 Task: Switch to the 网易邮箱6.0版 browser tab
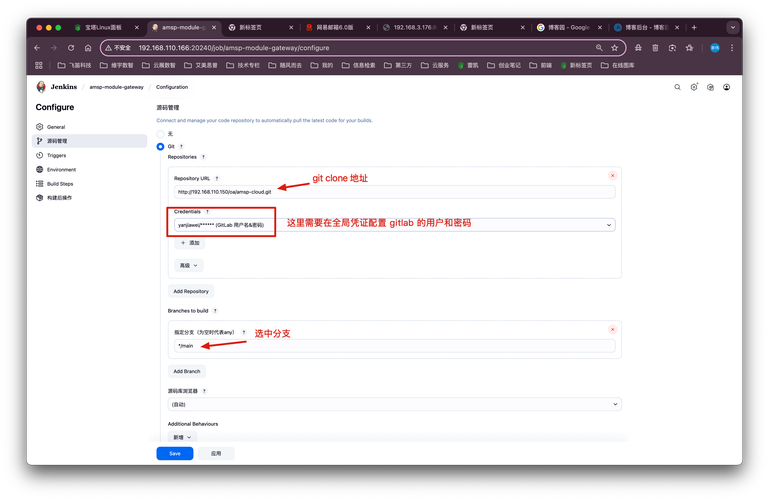(334, 27)
